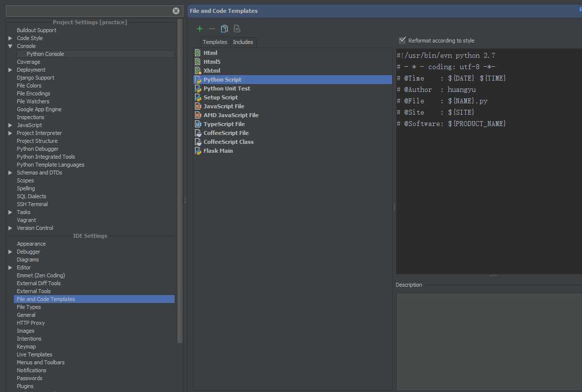Open Python Debugger settings
582x392 pixels.
[x=38, y=149]
